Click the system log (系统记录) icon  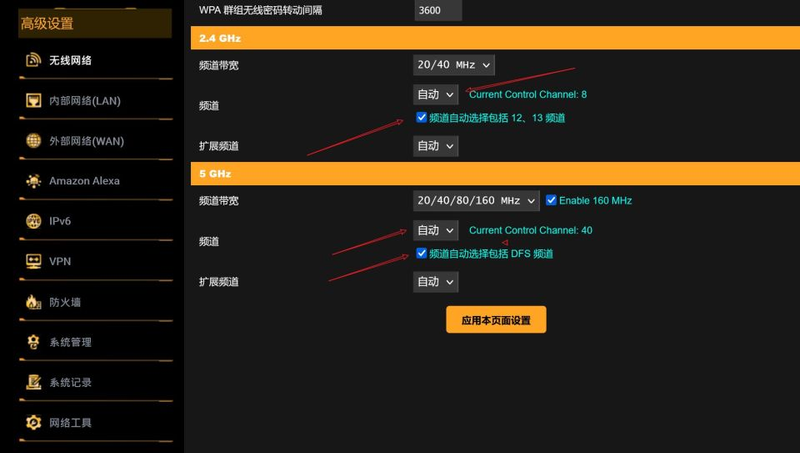(33, 382)
